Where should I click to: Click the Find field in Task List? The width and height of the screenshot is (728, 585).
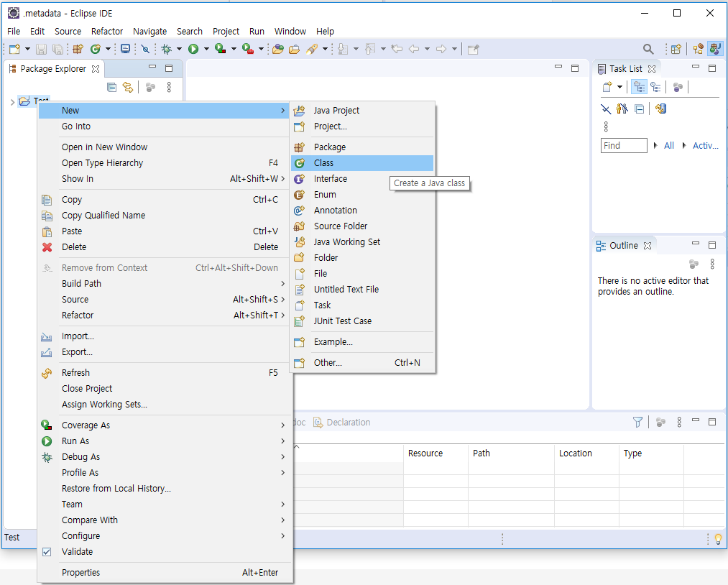[x=624, y=146]
